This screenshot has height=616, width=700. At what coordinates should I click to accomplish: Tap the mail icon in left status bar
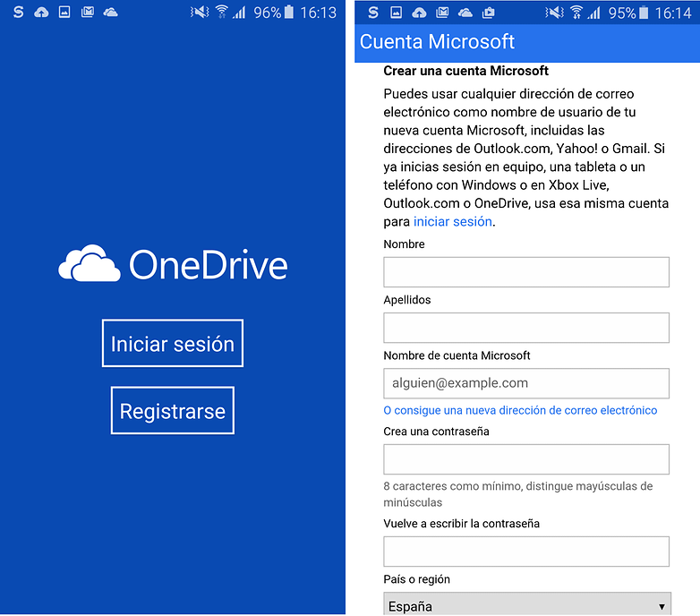[x=88, y=12]
